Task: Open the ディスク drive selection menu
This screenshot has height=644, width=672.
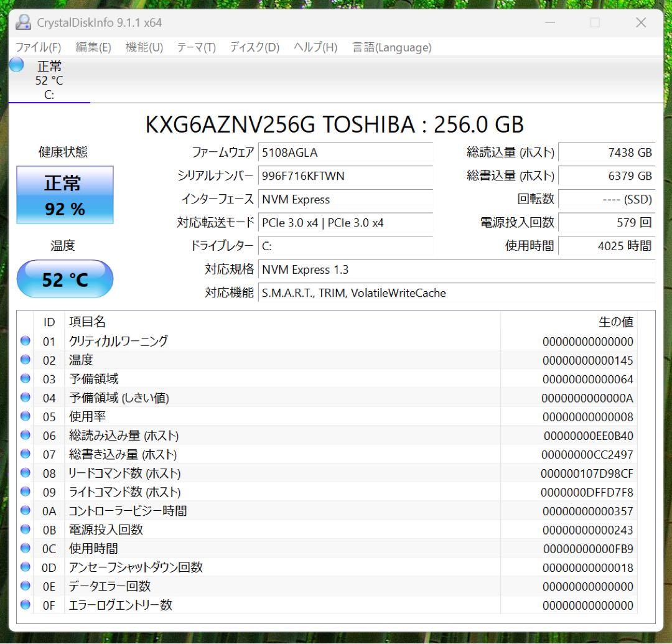Action: [253, 47]
